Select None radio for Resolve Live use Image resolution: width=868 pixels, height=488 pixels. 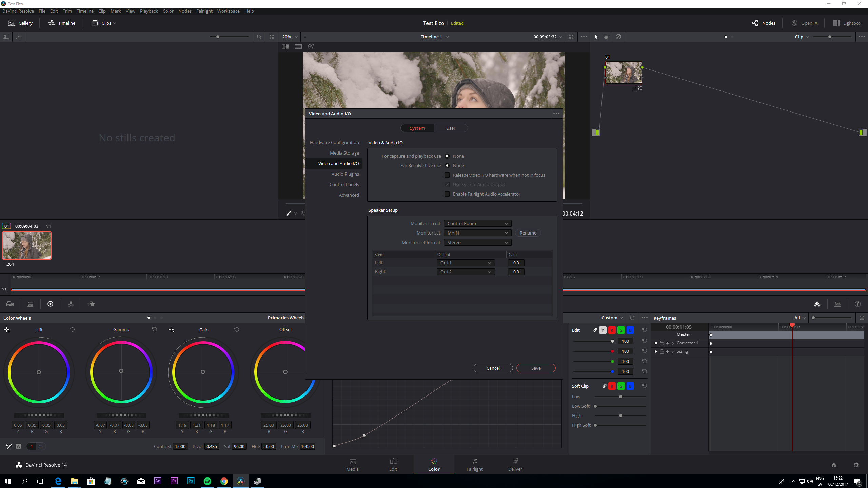447,165
